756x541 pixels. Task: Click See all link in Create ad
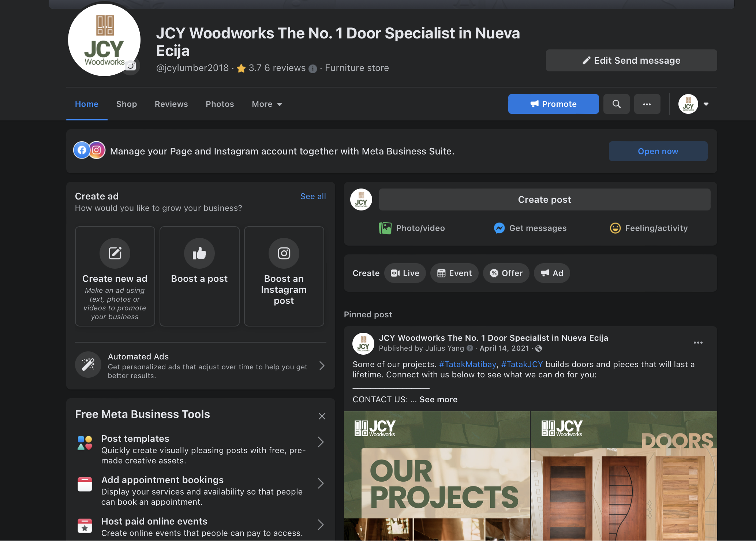click(313, 196)
